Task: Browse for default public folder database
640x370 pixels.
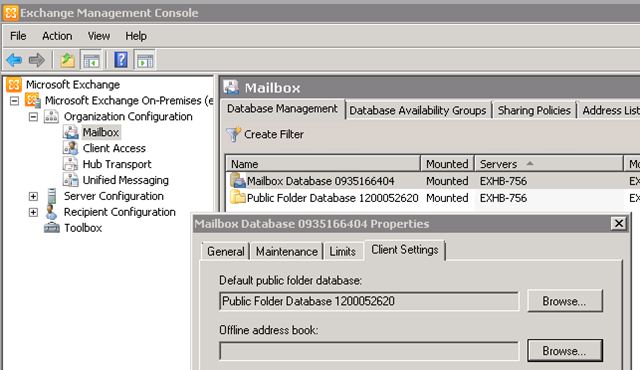Action: pos(564,301)
